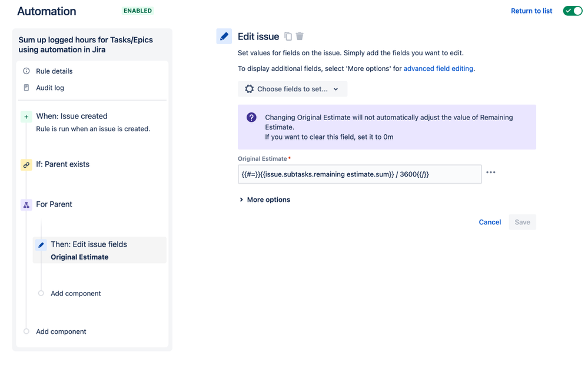Click 'Rule is run when an issue is created.' text

coord(93,129)
